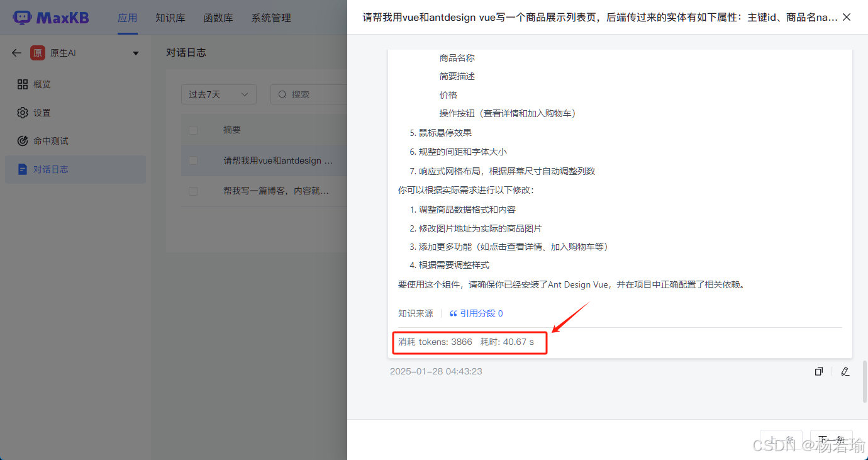The image size is (868, 460).
Task: Click the 概览 grid icon
Action: pyautogui.click(x=23, y=84)
